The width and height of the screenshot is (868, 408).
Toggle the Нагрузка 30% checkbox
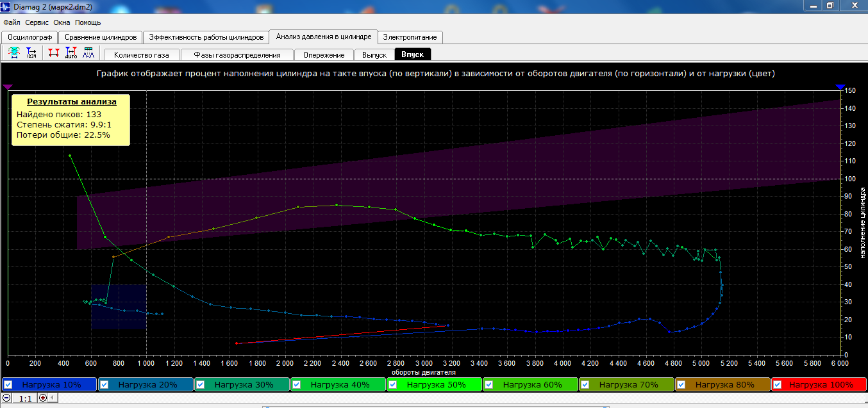tap(200, 385)
